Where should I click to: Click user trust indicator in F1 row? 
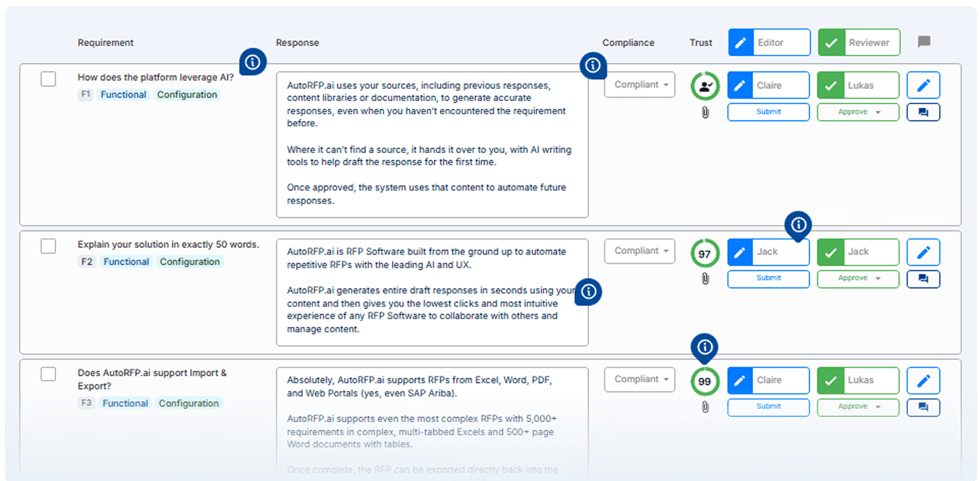705,86
